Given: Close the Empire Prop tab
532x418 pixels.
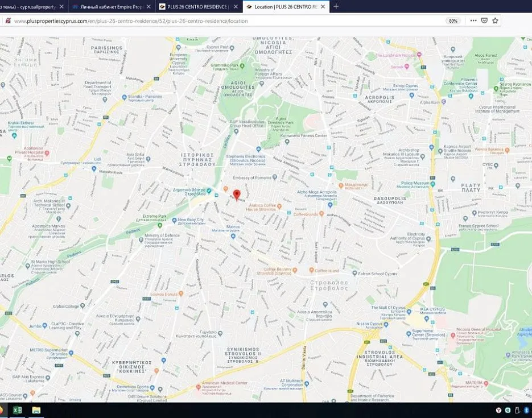Looking at the screenshot, I should coord(149,6).
